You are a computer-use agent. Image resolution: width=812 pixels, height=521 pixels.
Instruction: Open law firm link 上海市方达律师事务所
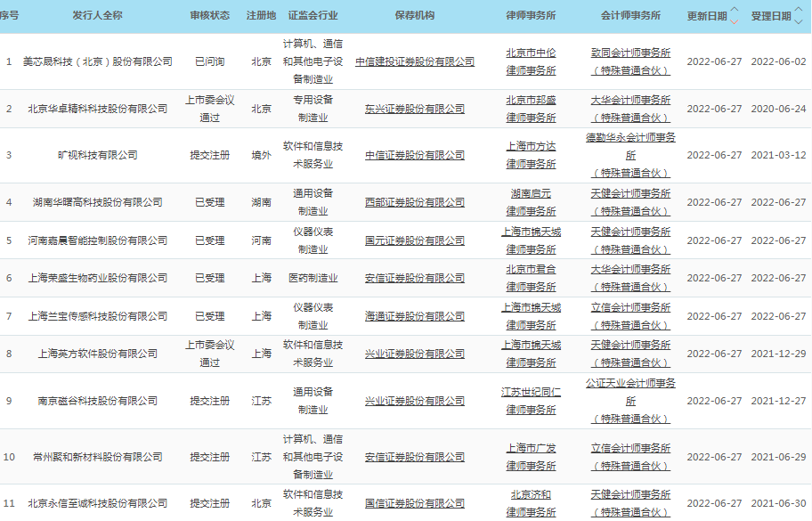(x=531, y=155)
